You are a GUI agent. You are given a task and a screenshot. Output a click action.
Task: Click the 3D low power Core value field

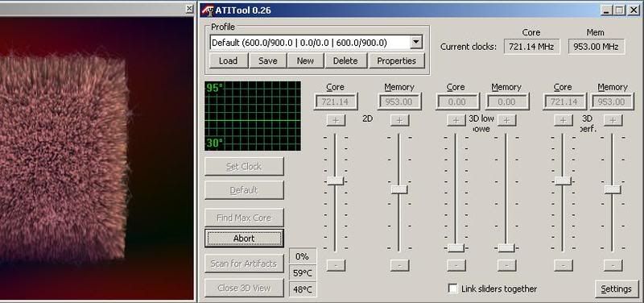pos(457,102)
